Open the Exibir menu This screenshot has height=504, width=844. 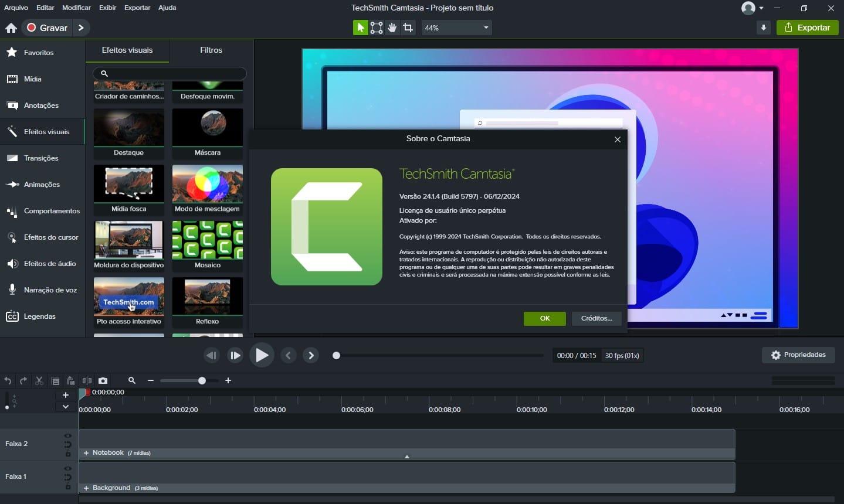(107, 8)
